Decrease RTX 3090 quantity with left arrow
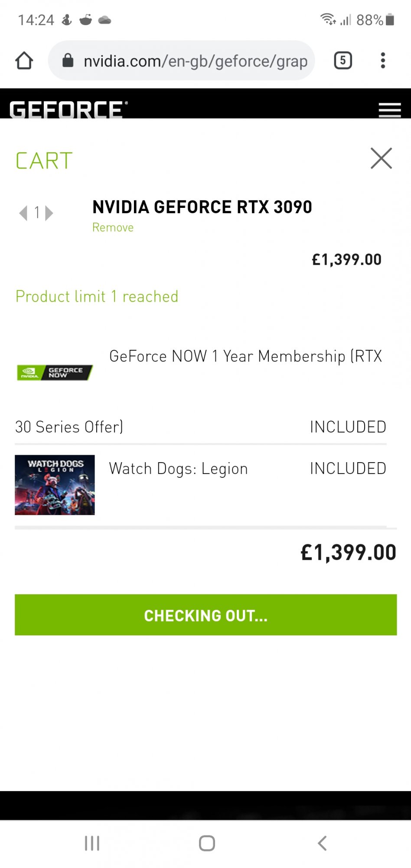Screen dimensions: 411x868 pyautogui.click(x=23, y=213)
